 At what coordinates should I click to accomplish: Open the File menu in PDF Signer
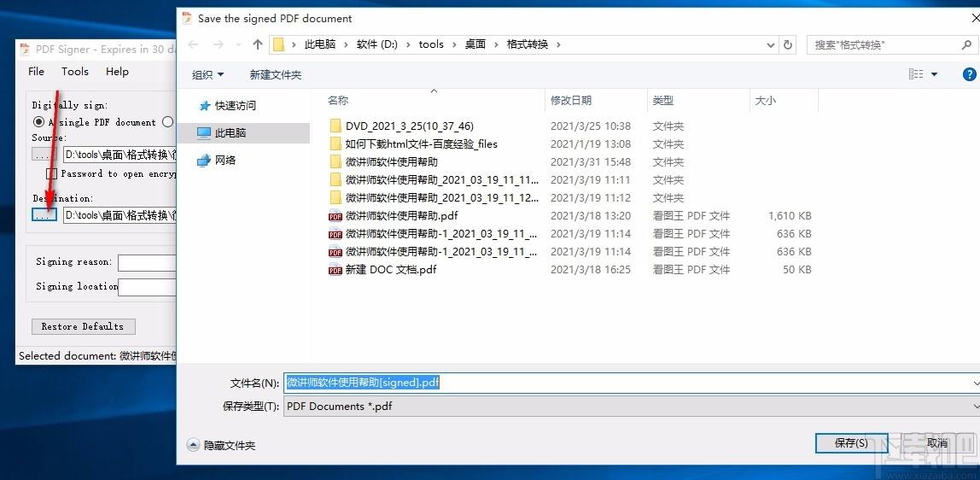(x=36, y=72)
